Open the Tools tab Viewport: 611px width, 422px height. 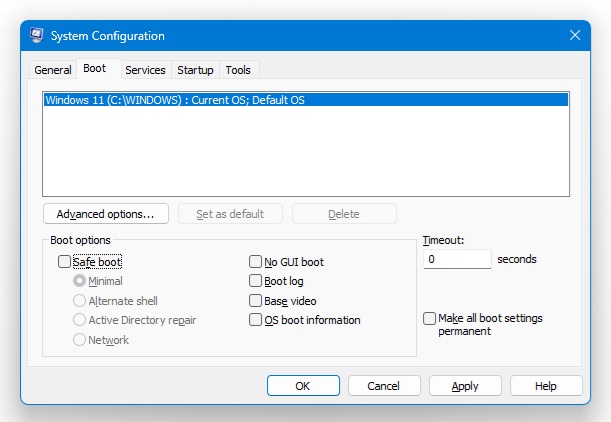[238, 70]
